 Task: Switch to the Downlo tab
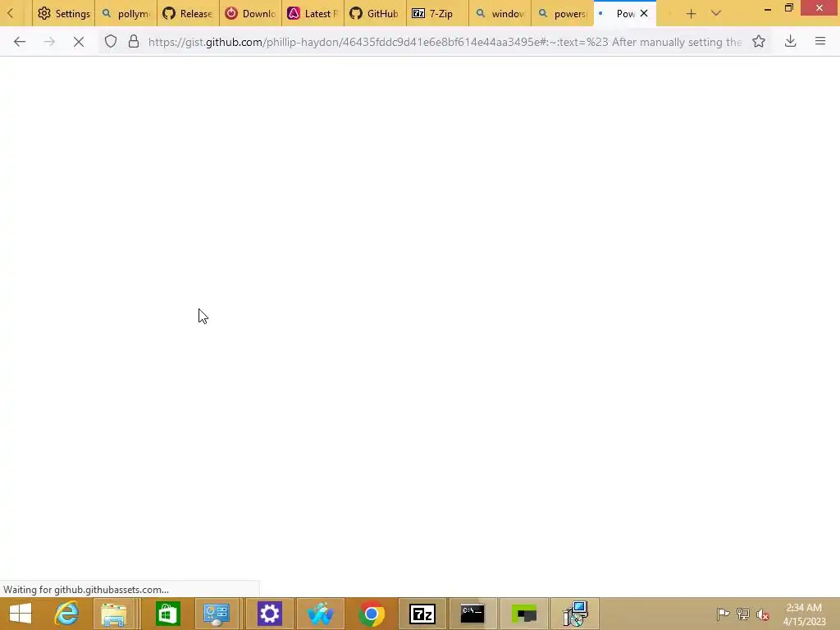point(251,13)
